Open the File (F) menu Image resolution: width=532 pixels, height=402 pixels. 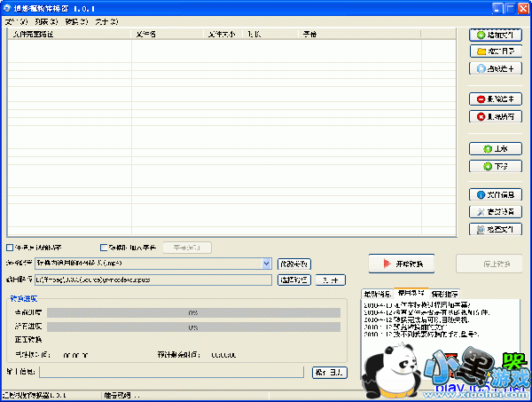pyautogui.click(x=16, y=20)
